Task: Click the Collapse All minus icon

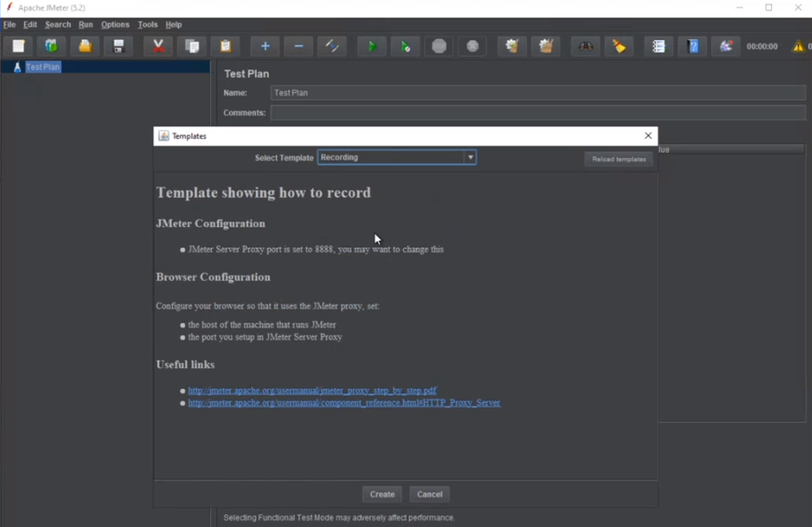Action: pyautogui.click(x=299, y=46)
